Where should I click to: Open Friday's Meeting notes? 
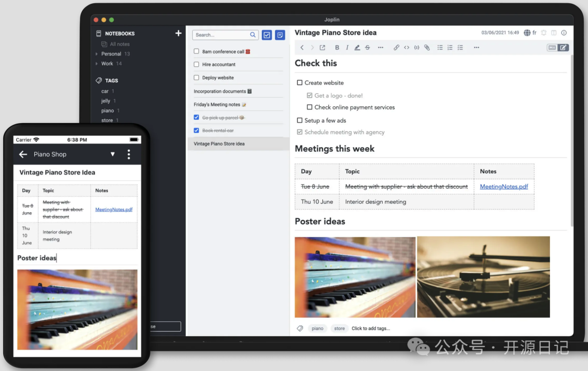tap(238, 105)
